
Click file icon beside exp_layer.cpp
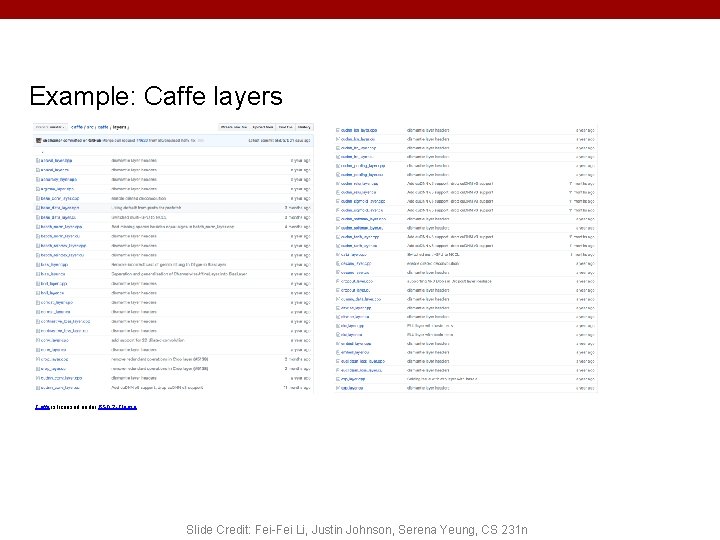[338, 379]
